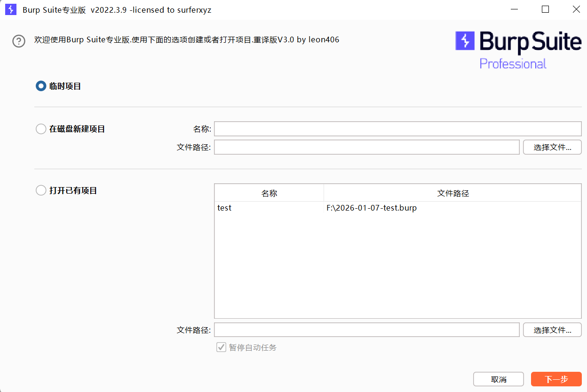Click 选择文件... button for new project
587x392 pixels.
[552, 147]
